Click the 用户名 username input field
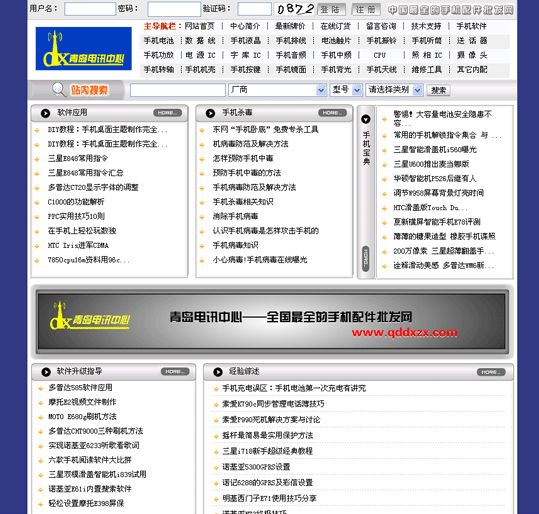The width and height of the screenshot is (539, 514). pos(90,9)
